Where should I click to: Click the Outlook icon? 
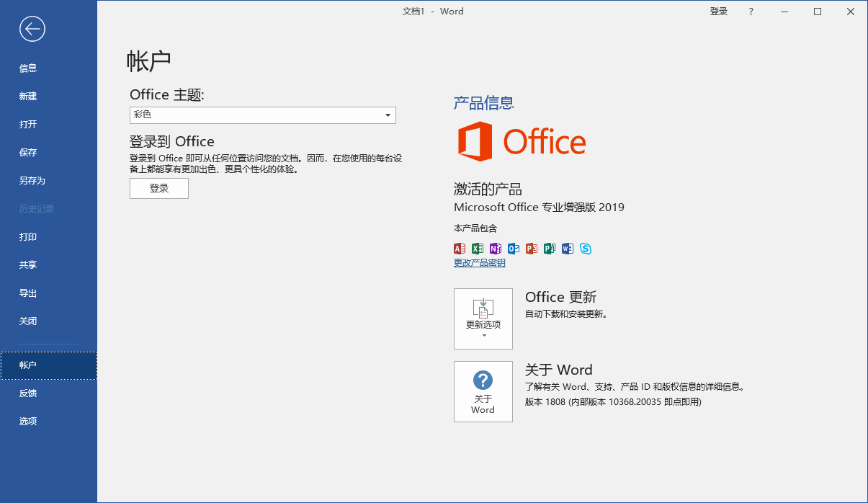pyautogui.click(x=514, y=248)
